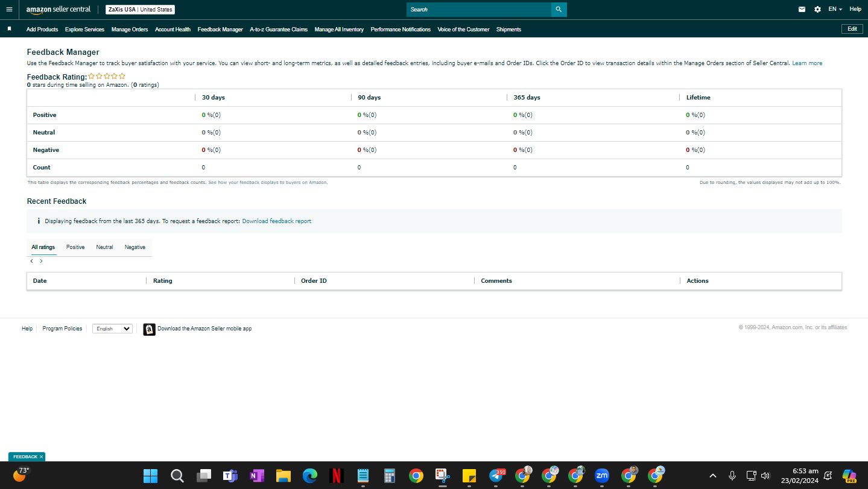
Task: Expand the EN language dropdown
Action: [x=835, y=9]
